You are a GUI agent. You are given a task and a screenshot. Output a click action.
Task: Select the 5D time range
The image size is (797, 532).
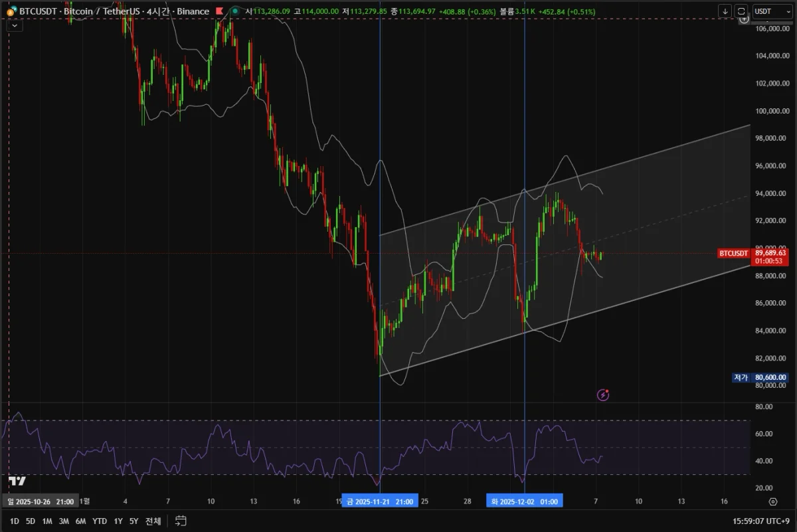31,521
